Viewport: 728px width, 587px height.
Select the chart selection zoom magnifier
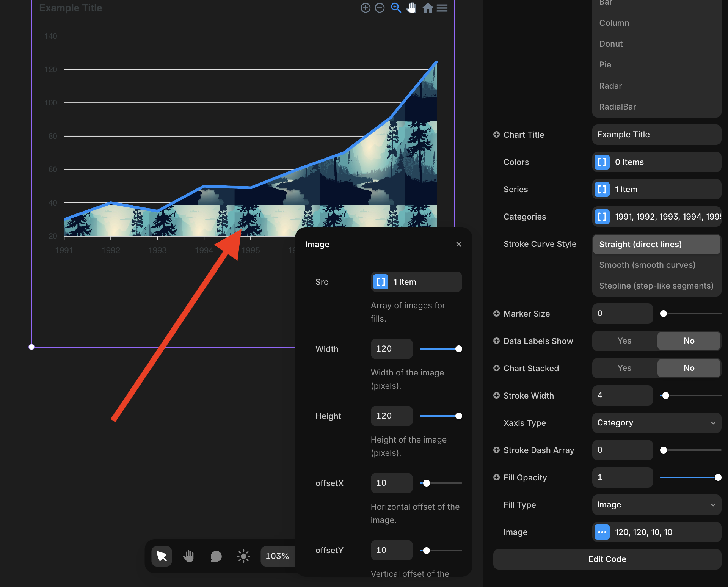(396, 8)
